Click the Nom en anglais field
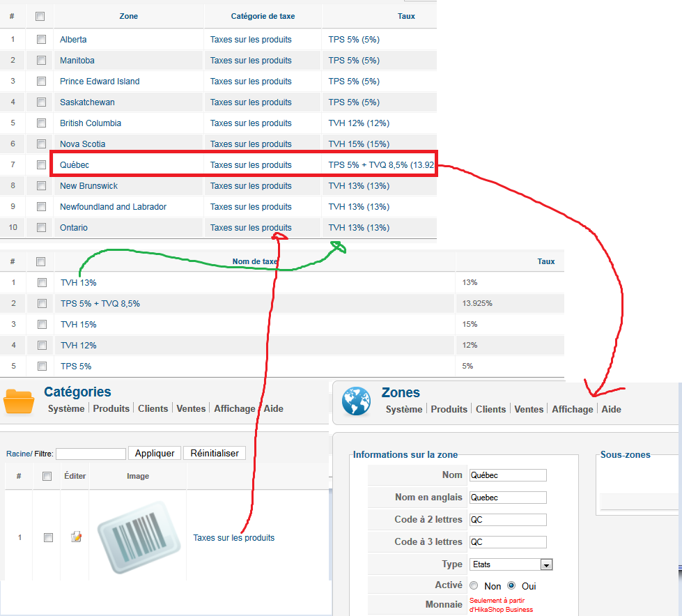 508,498
